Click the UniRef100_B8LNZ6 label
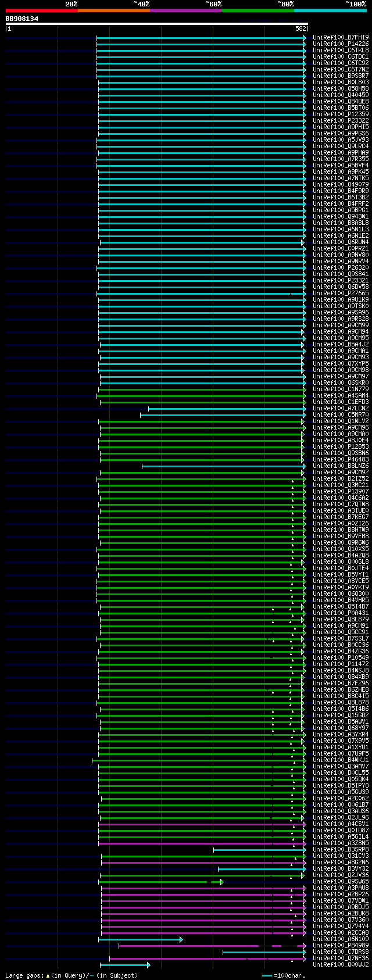This screenshot has height=980, width=372. [341, 466]
